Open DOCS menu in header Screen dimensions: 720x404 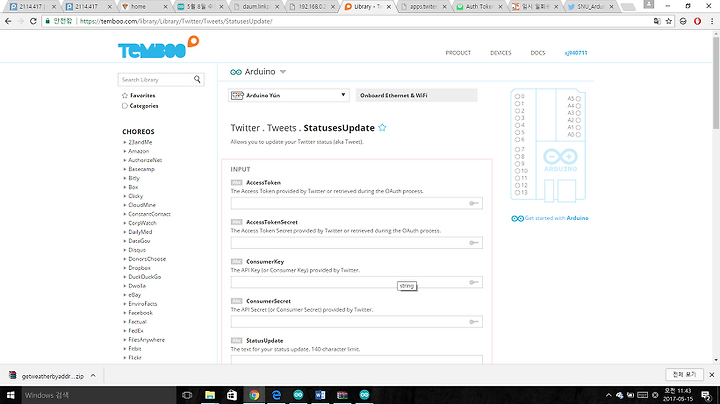click(538, 53)
